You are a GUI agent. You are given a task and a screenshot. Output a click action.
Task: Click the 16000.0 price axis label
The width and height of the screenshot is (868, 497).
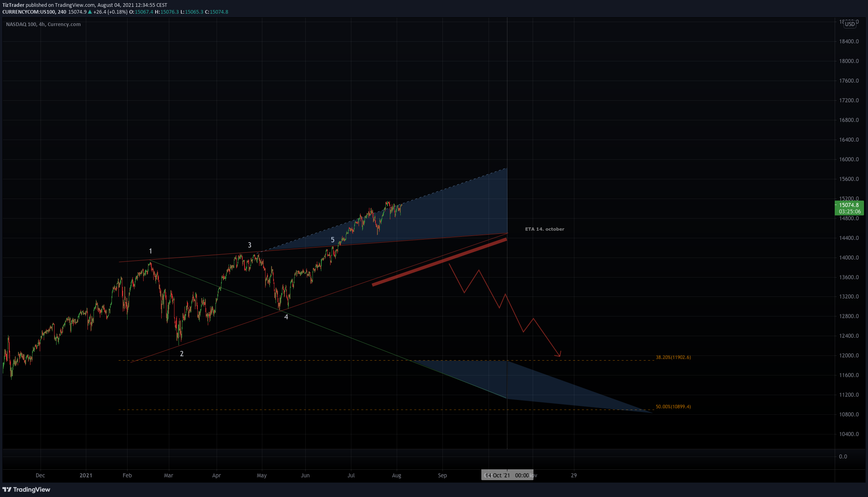pos(849,159)
